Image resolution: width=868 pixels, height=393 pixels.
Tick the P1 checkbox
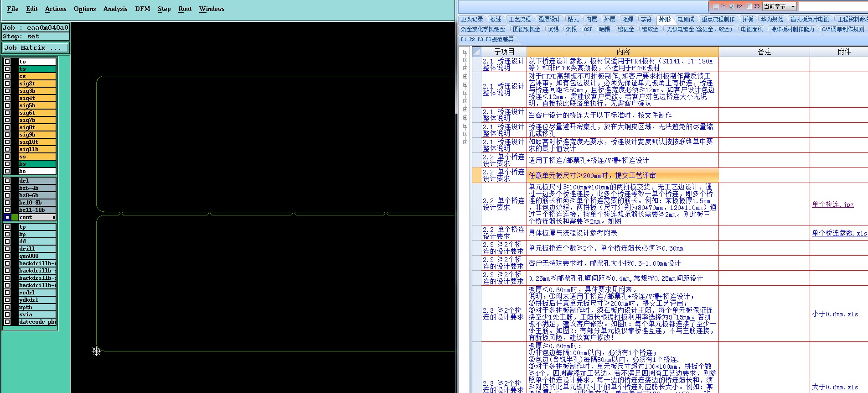point(716,6)
